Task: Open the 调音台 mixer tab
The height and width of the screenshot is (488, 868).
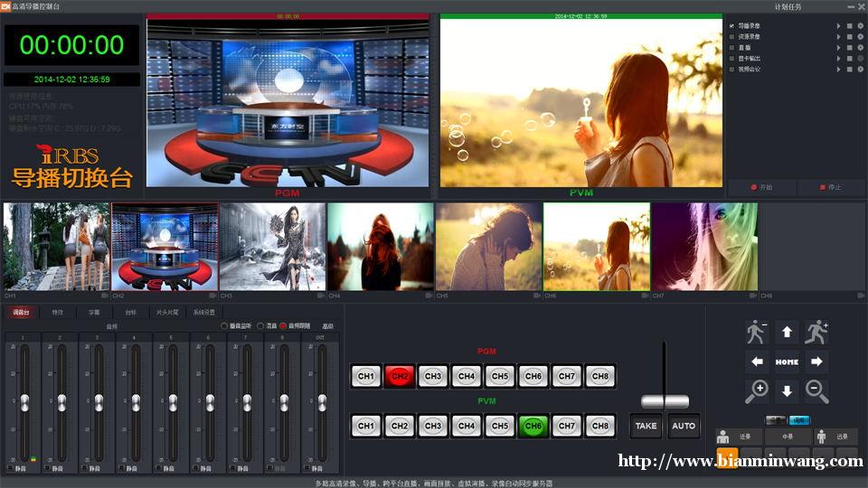Action: [21, 313]
